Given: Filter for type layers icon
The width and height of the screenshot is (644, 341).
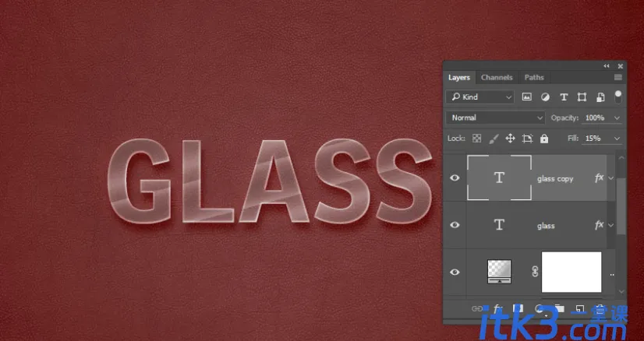Looking at the screenshot, I should (564, 97).
